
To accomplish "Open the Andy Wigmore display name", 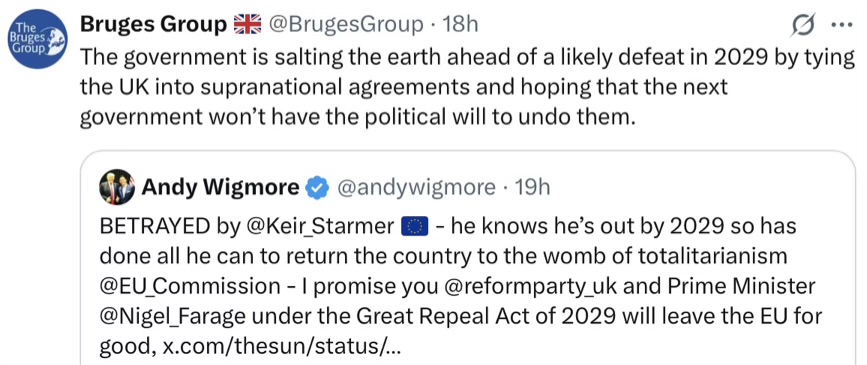I will click(220, 188).
